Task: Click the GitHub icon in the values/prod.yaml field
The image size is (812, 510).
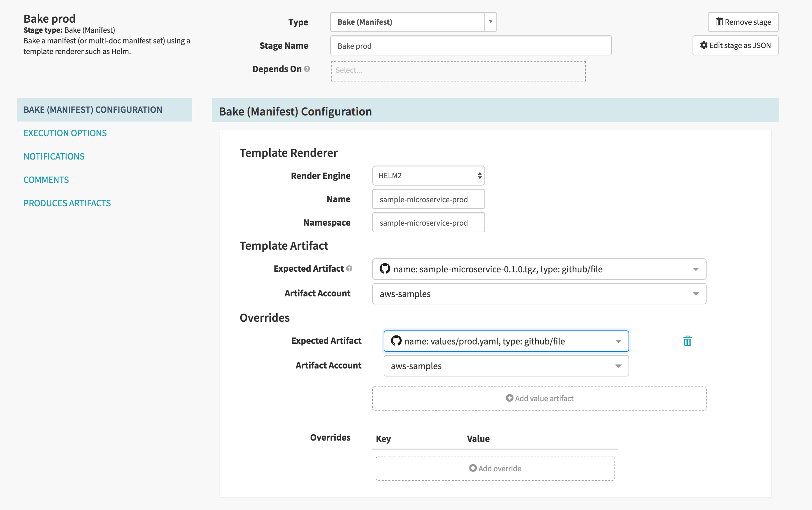Action: [396, 341]
